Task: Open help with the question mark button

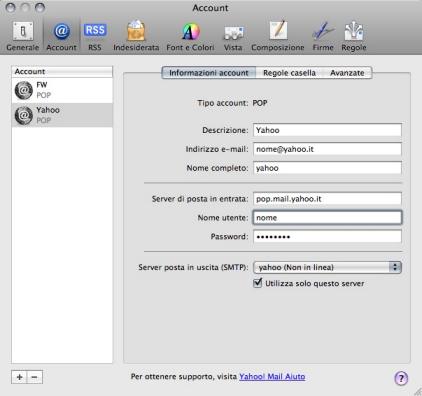Action: 401,378
